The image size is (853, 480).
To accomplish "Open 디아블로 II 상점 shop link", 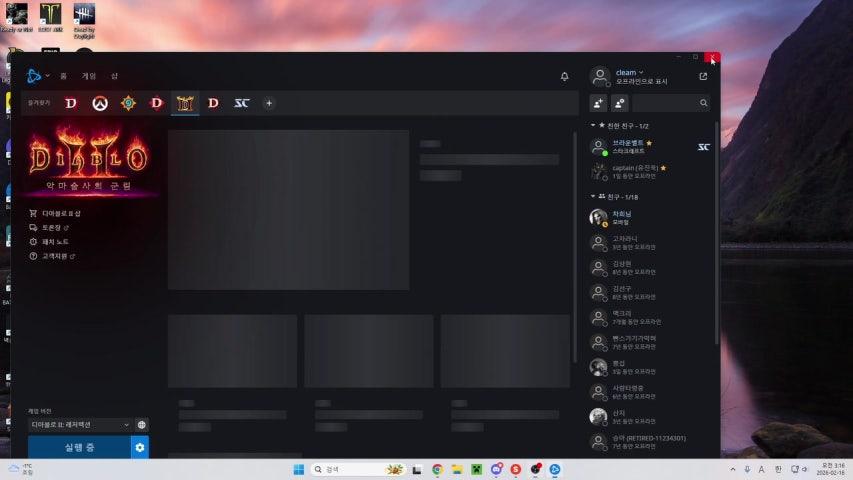I will click(55, 213).
